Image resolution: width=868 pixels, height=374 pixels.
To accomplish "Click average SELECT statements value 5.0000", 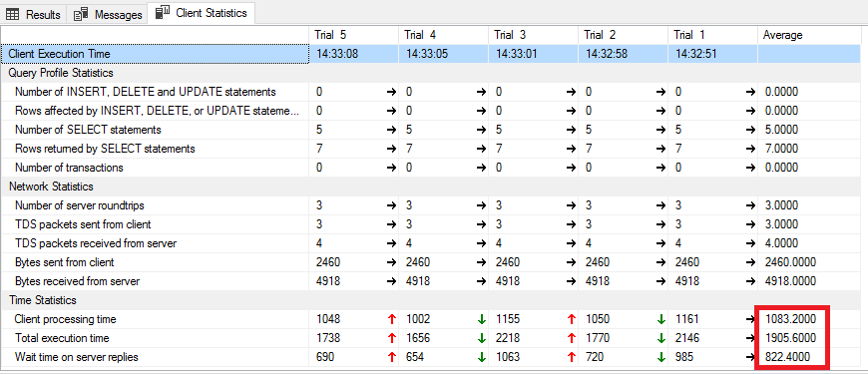I will (x=781, y=130).
